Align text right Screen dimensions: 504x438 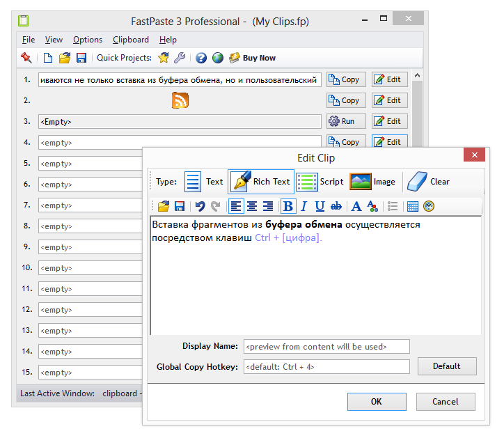(268, 206)
